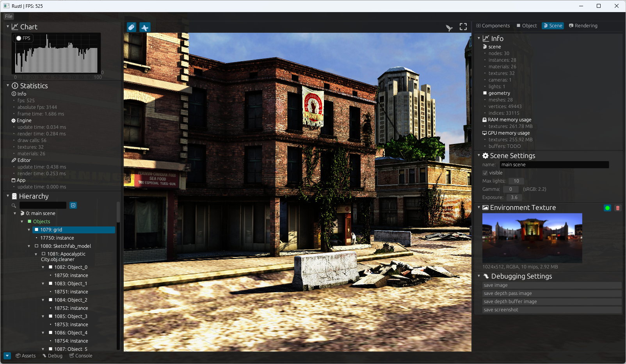Viewport: 626px width, 364px height.
Task: Click the save screenshot button
Action: click(x=552, y=310)
